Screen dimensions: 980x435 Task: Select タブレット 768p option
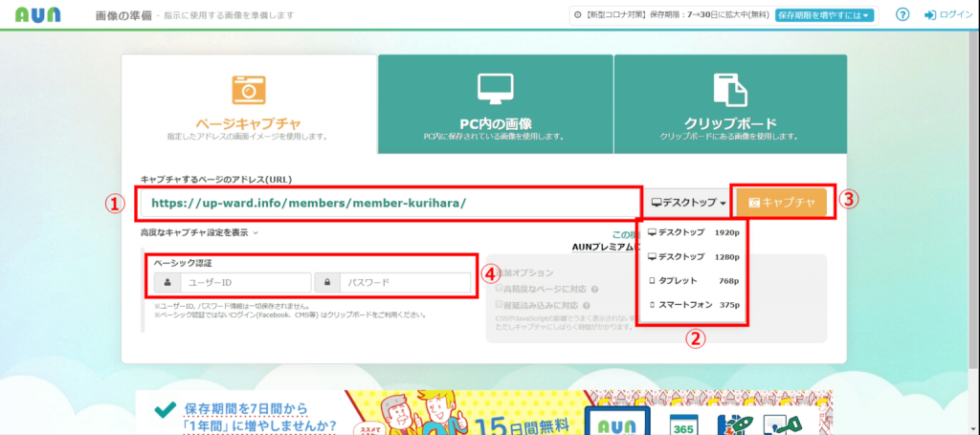click(x=694, y=281)
